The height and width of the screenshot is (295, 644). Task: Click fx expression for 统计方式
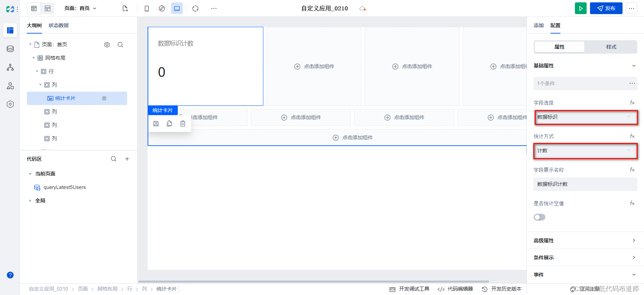click(x=632, y=136)
